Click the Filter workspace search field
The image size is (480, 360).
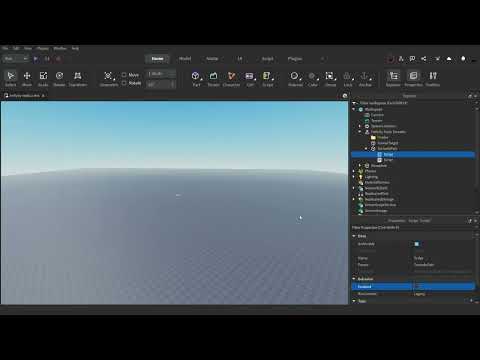[x=413, y=103]
